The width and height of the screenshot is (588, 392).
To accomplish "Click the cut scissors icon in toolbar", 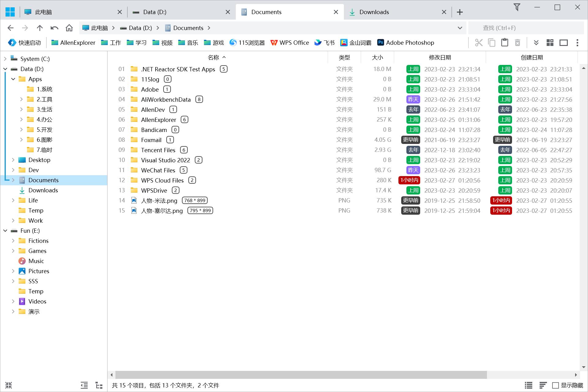I will click(479, 43).
